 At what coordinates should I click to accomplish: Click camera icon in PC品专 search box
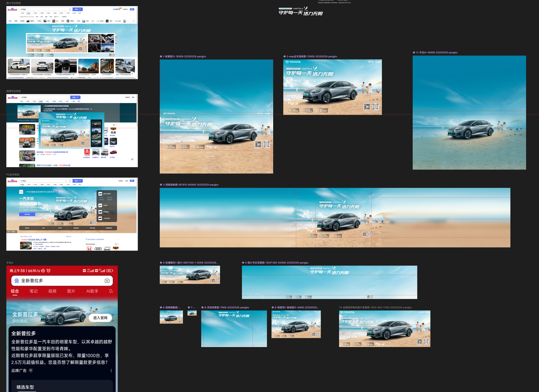tap(70, 181)
